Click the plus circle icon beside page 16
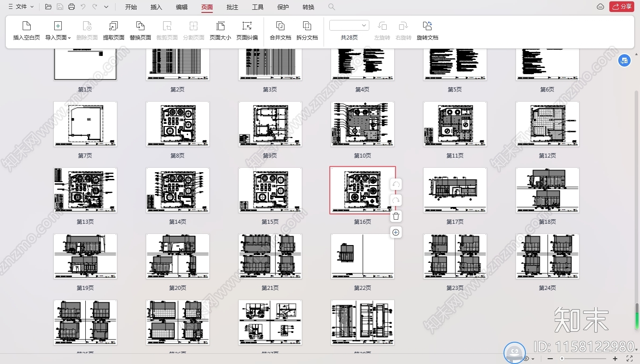The image size is (640, 364). (396, 232)
